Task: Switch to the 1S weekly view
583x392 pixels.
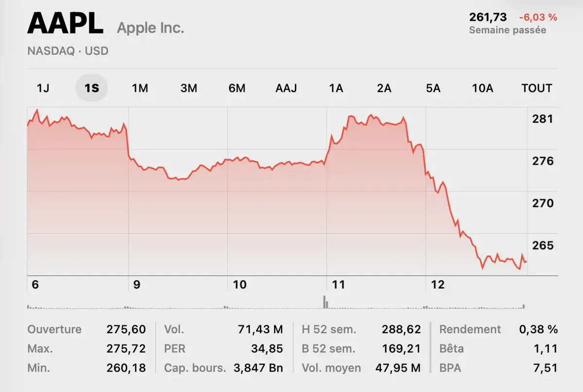Action: point(92,88)
